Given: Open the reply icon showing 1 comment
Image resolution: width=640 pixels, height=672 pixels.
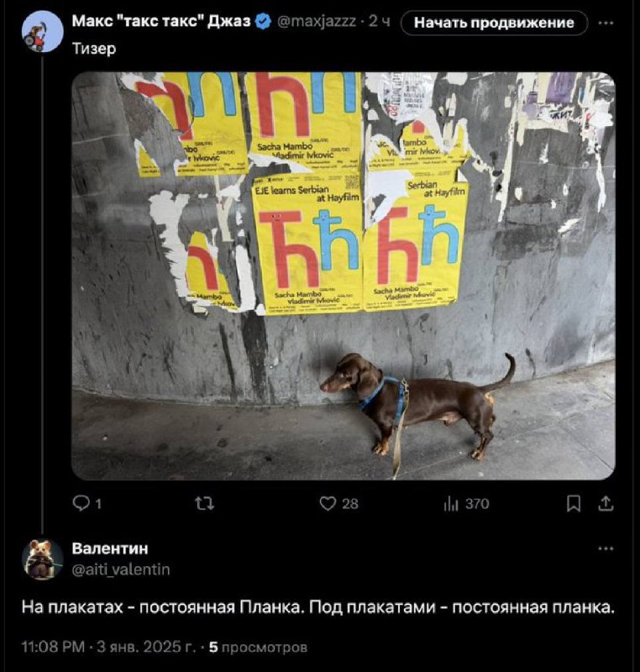Looking at the screenshot, I should tap(87, 503).
